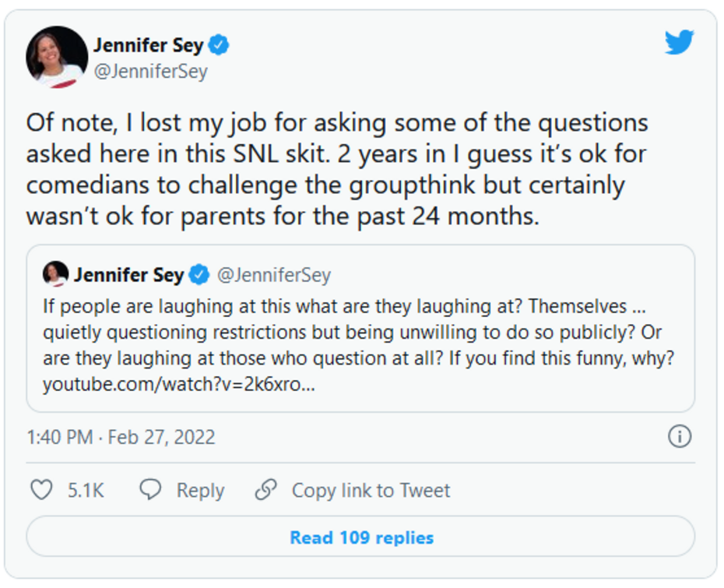Viewport: 724px width, 588px height.
Task: Click the @JenniferSey handle under the name
Action: tap(150, 72)
